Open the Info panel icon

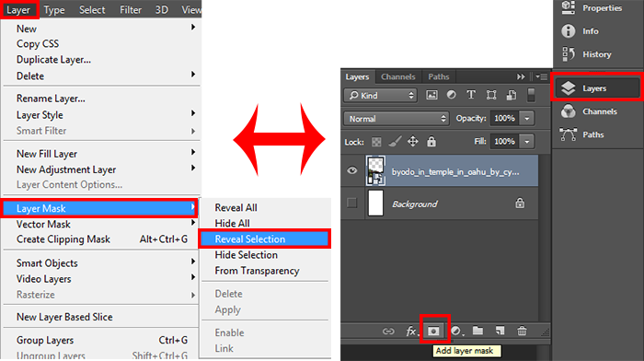tap(568, 30)
